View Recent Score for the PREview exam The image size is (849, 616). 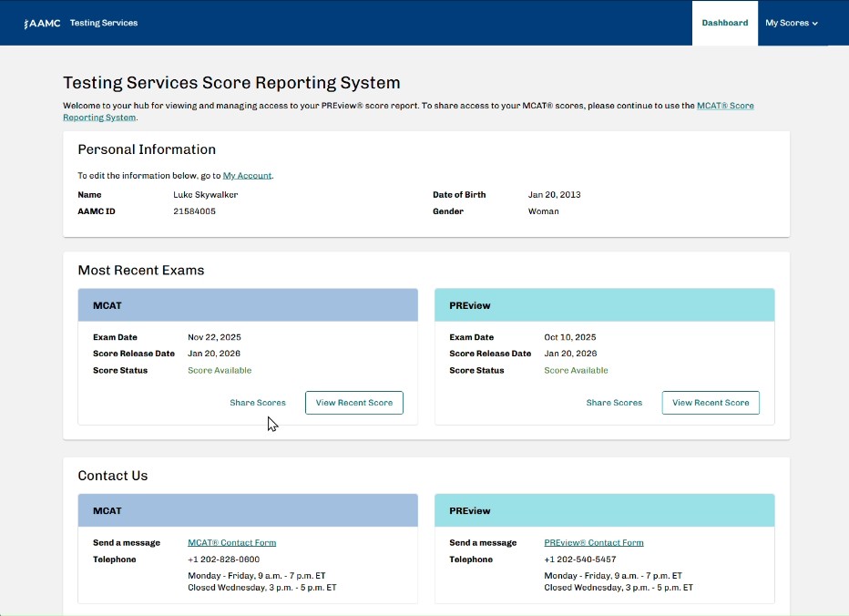tap(711, 402)
